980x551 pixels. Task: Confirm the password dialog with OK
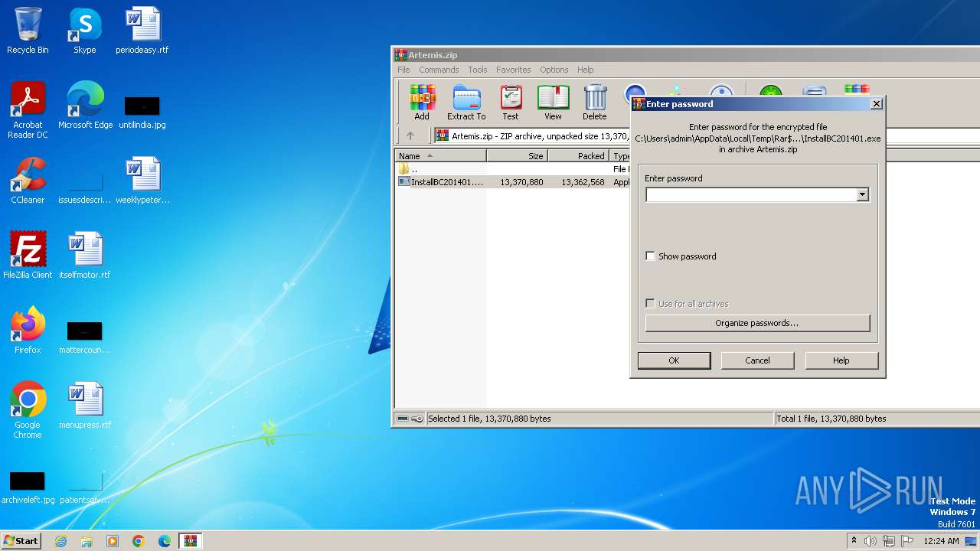[x=674, y=360]
